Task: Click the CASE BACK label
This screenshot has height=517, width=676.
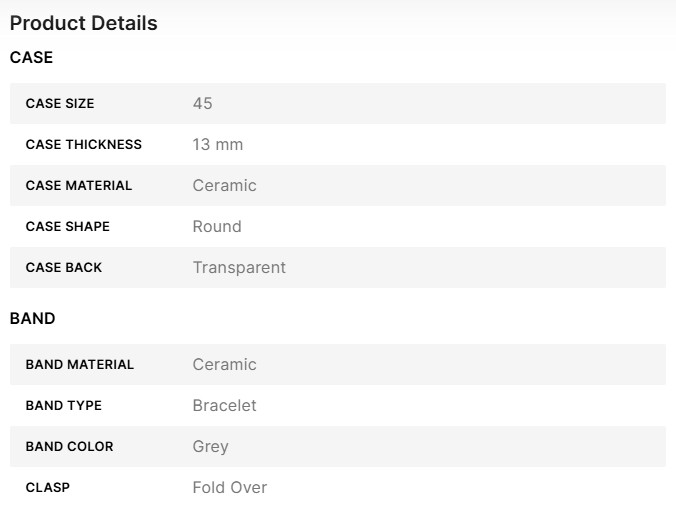Action: 64,268
